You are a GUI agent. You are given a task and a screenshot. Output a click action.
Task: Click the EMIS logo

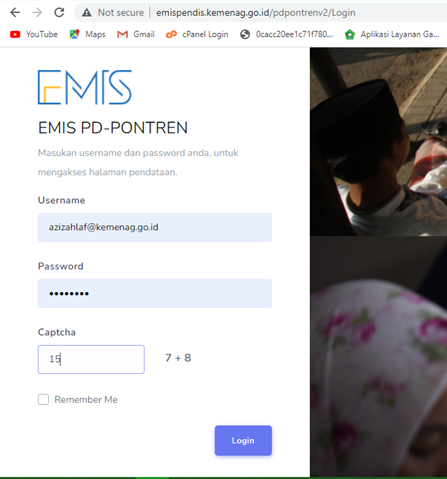[85, 87]
